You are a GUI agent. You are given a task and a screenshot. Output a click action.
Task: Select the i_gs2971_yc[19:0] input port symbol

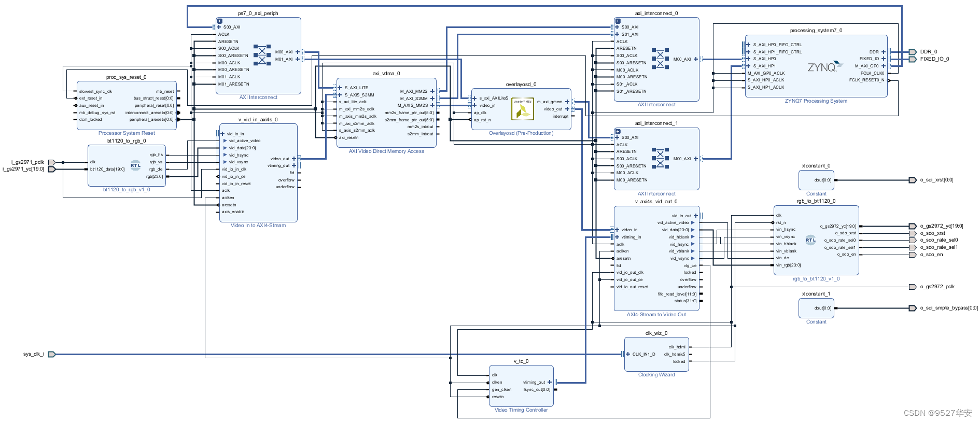click(52, 169)
